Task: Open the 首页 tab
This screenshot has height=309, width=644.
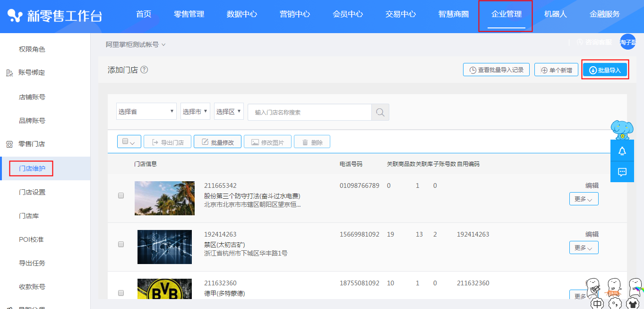Action: 144,14
